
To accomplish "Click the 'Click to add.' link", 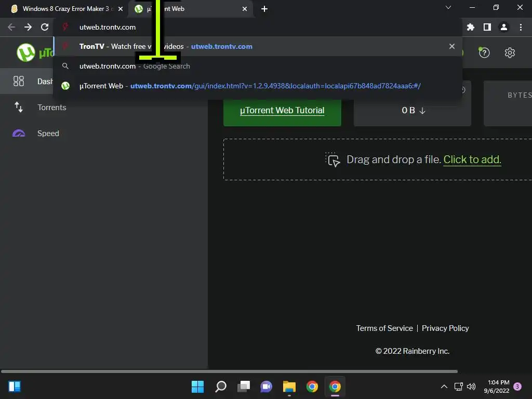I will coord(472,159).
